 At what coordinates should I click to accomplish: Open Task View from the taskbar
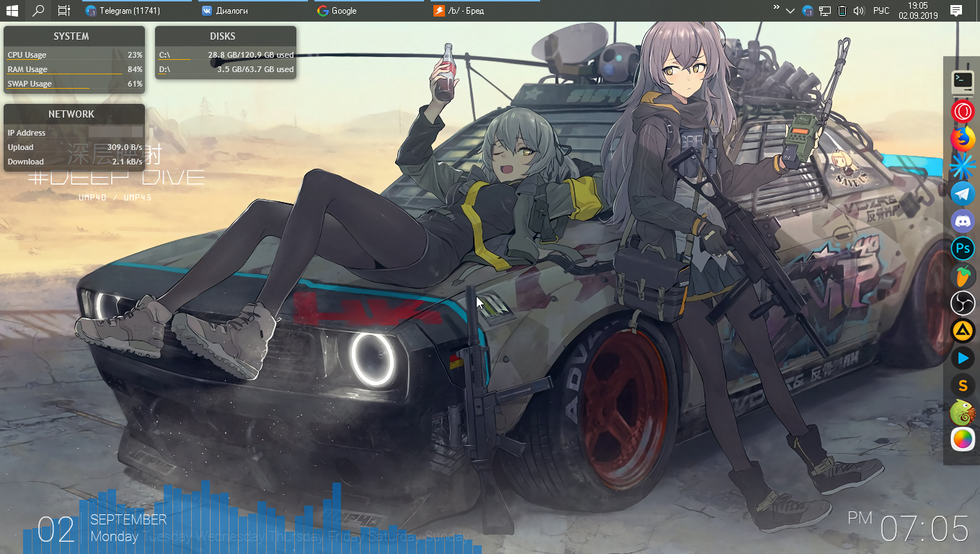pyautogui.click(x=64, y=11)
